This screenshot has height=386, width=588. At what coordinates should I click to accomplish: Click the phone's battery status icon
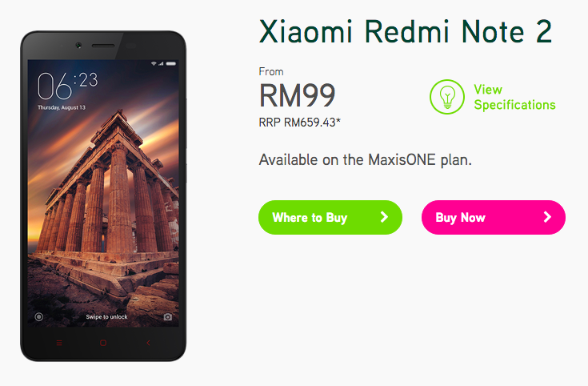click(x=171, y=64)
